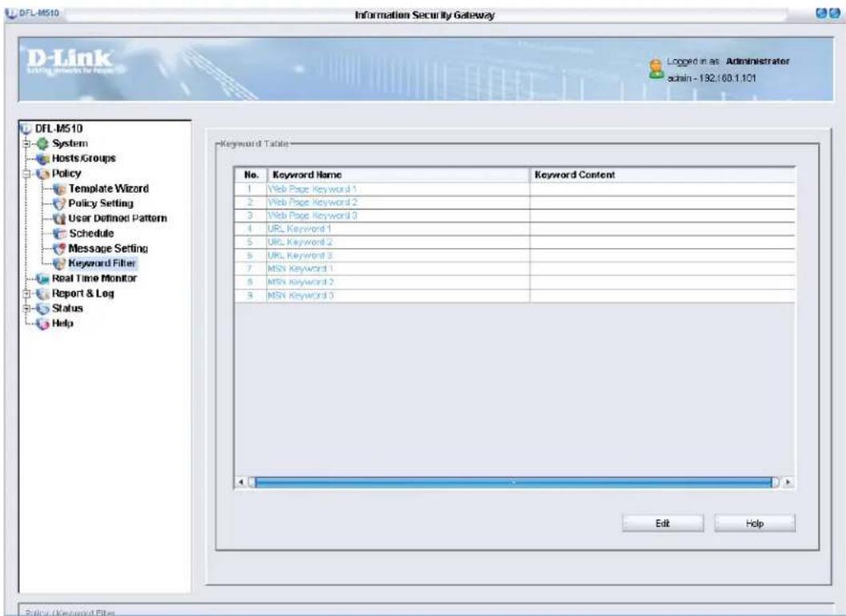
Task: Select the URL Keyword 1 row
Action: point(515,229)
